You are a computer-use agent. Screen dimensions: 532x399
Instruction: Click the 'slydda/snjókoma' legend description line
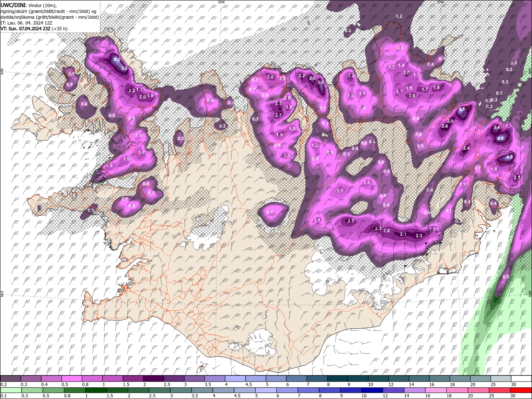[x=49, y=17]
